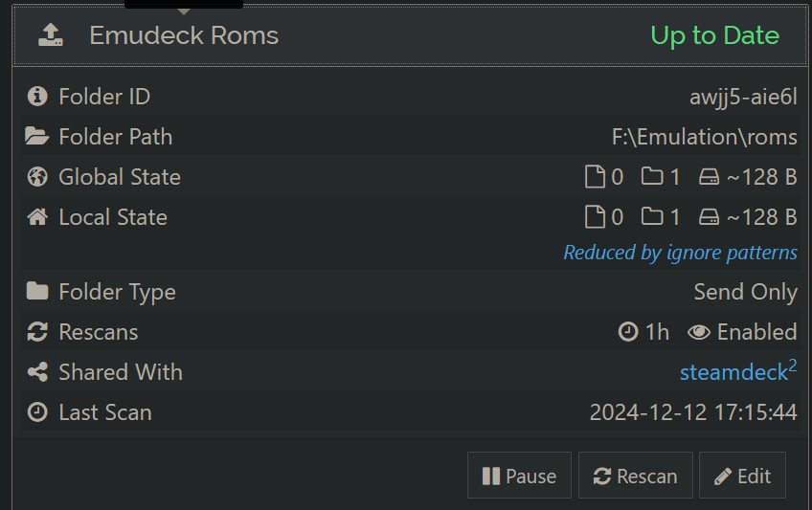Click the folder icon beside Folder Type
The height and width of the screenshot is (510, 812).
(x=37, y=291)
